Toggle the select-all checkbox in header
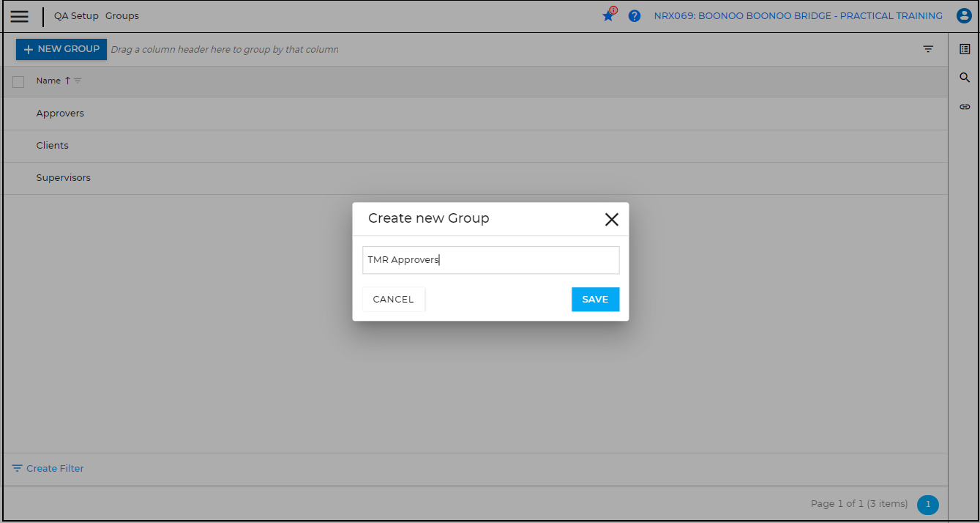The width and height of the screenshot is (980, 523). 18,81
